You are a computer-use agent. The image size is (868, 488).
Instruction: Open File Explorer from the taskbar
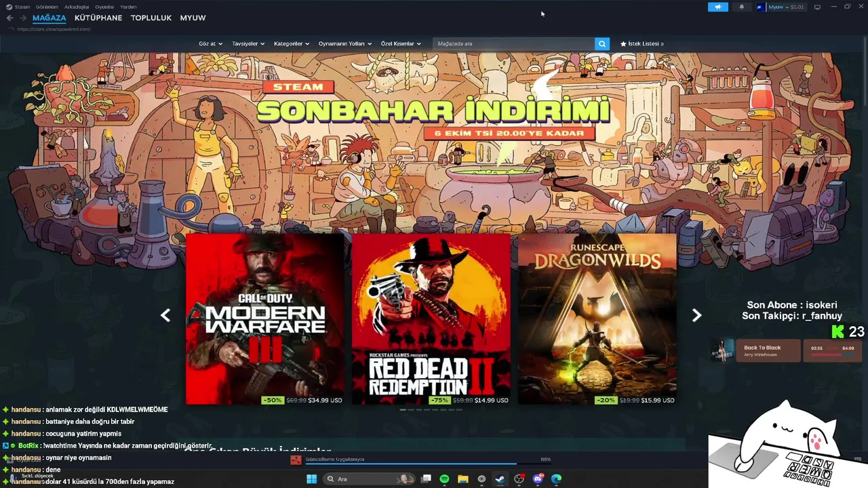pos(463,479)
